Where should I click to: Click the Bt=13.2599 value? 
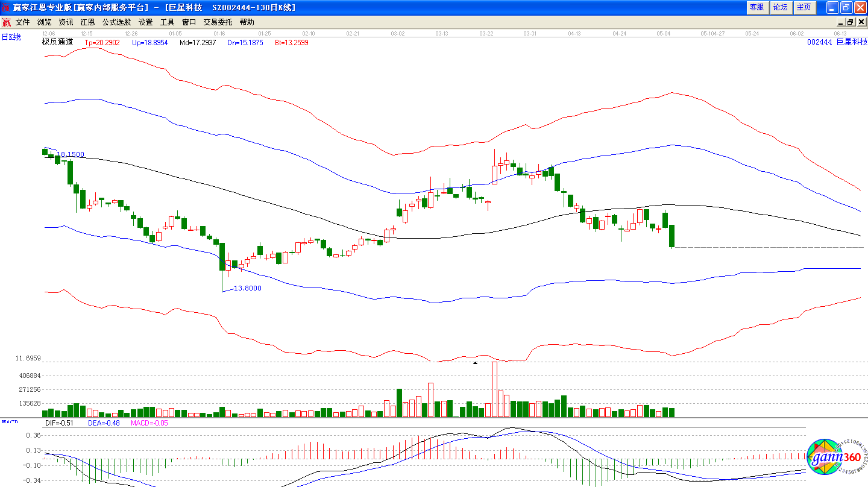(292, 43)
